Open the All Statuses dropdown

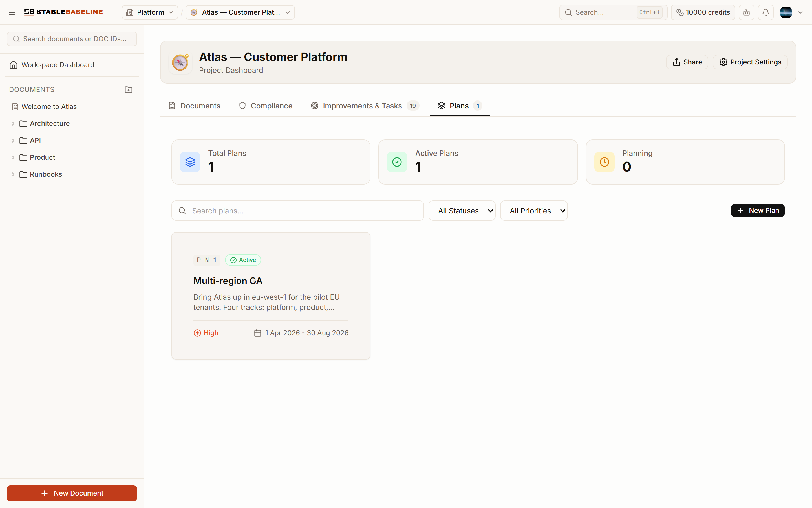pyautogui.click(x=462, y=211)
